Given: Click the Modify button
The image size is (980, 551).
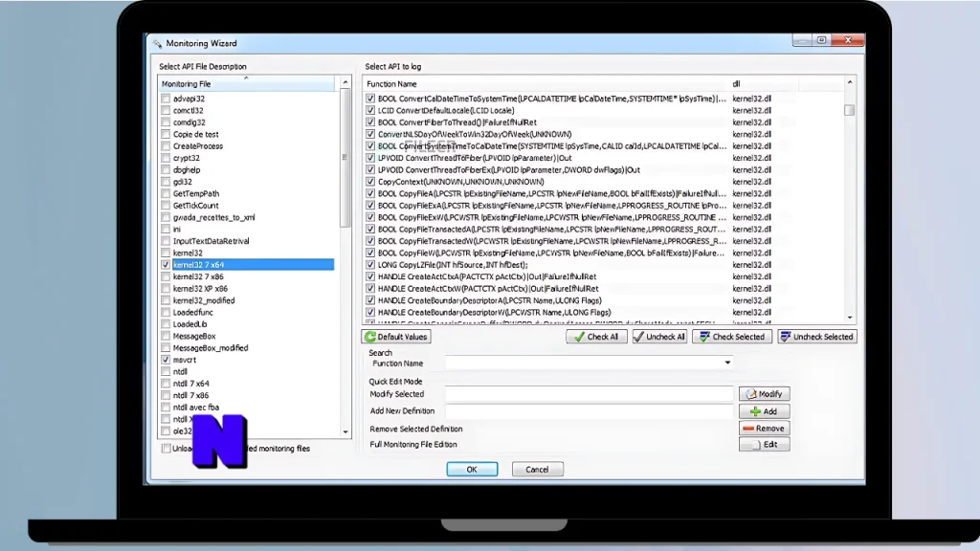Looking at the screenshot, I should [x=765, y=394].
